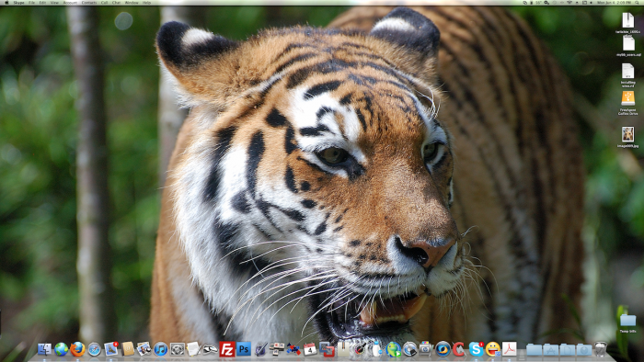The image size is (644, 362).
Task: Open TextEdit paper-and-pen icon
Action: [x=193, y=349]
